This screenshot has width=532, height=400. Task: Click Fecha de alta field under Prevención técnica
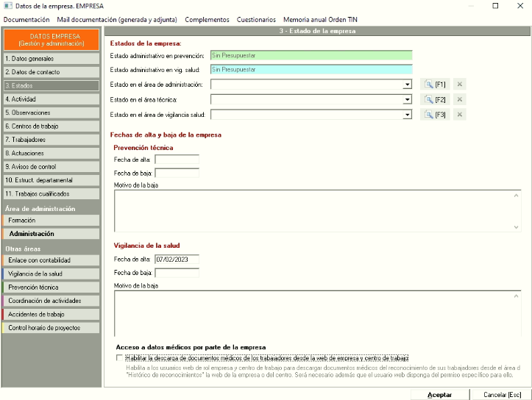[177, 160]
